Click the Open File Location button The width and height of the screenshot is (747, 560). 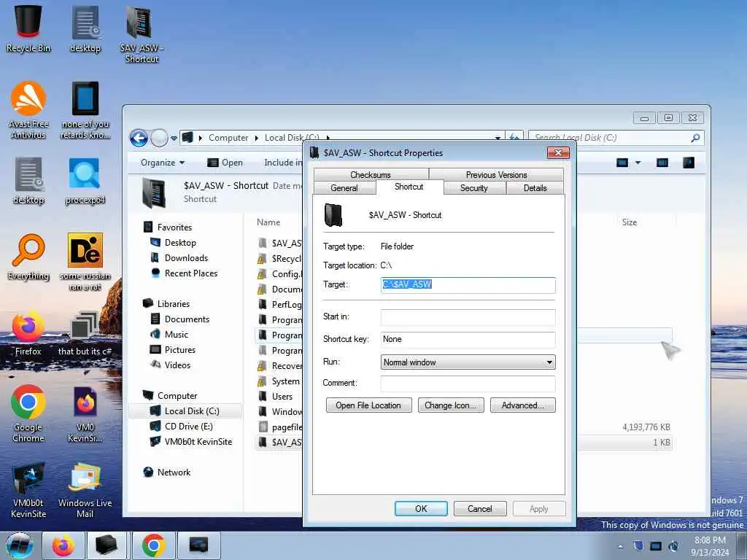(x=368, y=405)
